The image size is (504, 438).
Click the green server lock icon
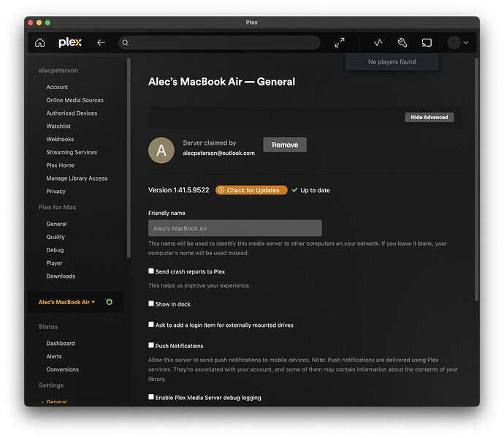click(110, 302)
